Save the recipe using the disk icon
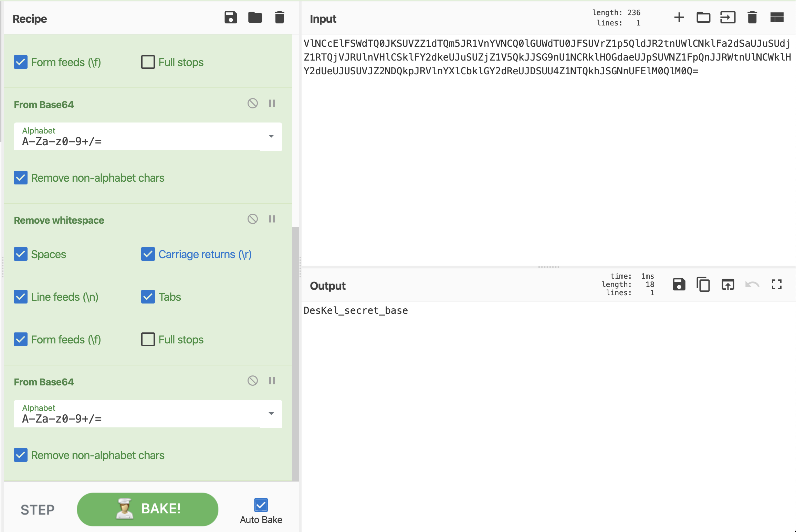Viewport: 796px width, 532px height. 231,17
